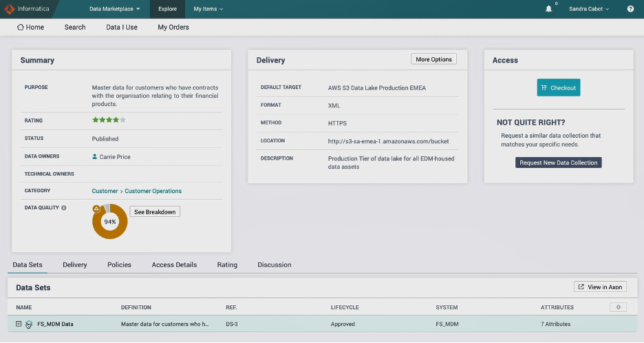This screenshot has width=644, height=343.
Task: Click the warning triangle on the quality chart
Action: point(97,208)
